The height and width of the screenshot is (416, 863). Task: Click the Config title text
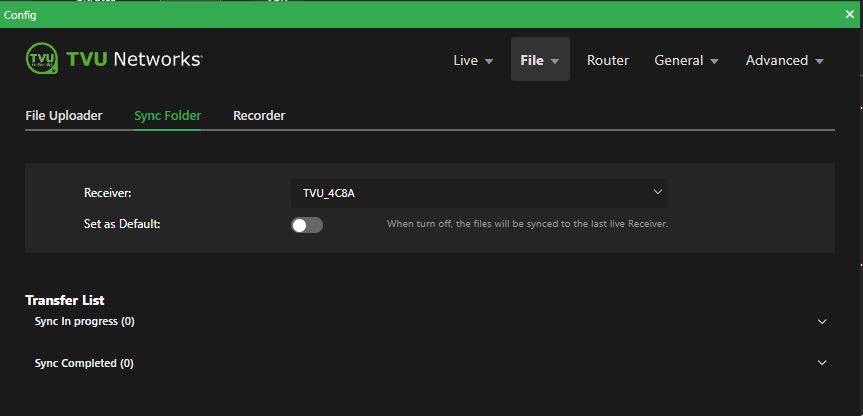(20, 15)
